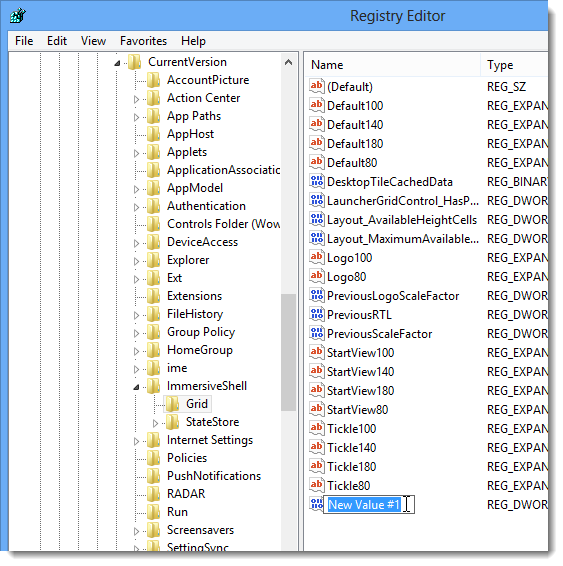
Task: Open the Help menu
Action: coord(193,41)
